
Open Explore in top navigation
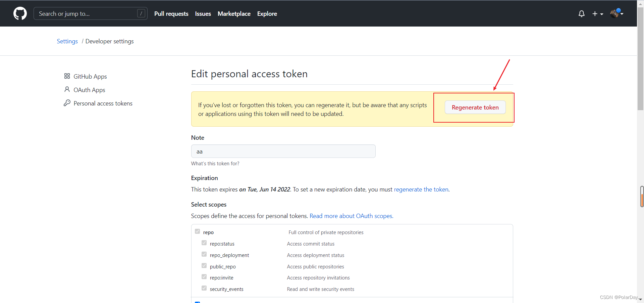coord(267,14)
